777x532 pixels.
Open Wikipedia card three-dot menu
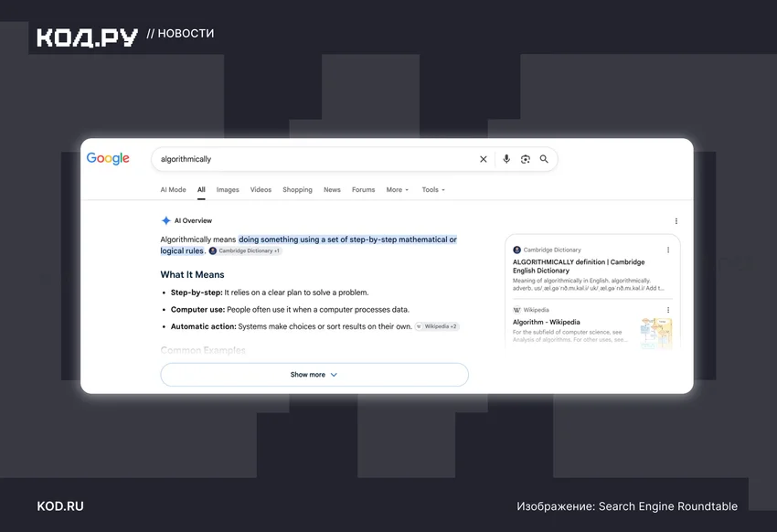pos(668,310)
